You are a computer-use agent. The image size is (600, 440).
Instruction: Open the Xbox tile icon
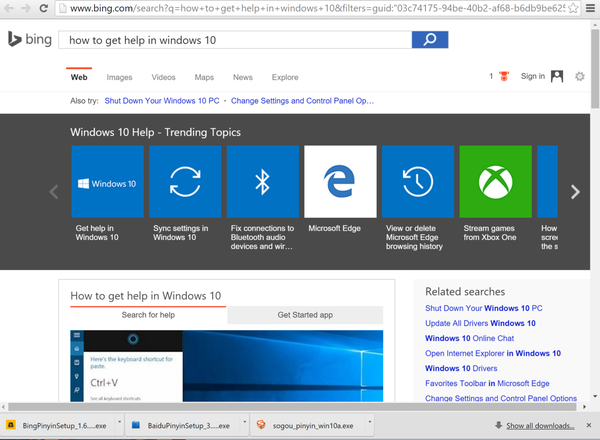pos(496,181)
